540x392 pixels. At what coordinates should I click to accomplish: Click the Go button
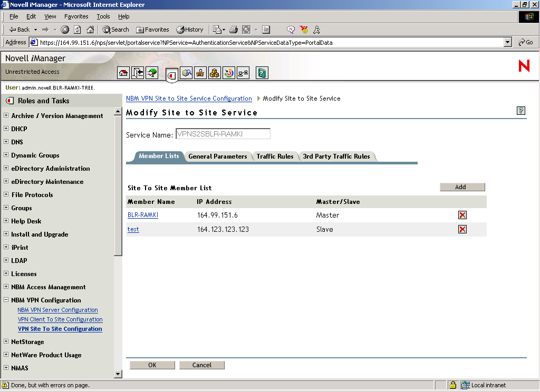[x=526, y=42]
